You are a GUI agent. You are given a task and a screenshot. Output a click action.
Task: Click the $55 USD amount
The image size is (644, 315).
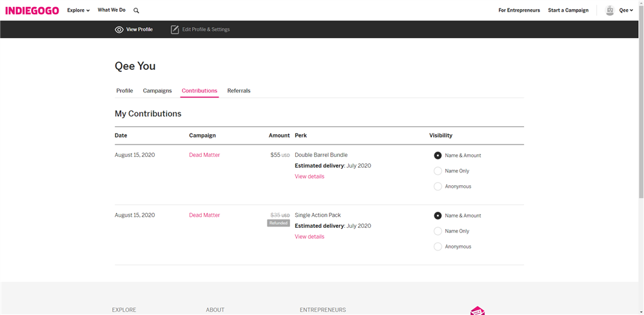(280, 155)
